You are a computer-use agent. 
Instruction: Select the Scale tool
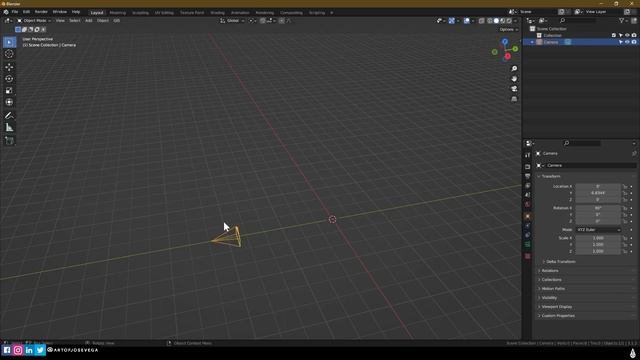pos(9,91)
